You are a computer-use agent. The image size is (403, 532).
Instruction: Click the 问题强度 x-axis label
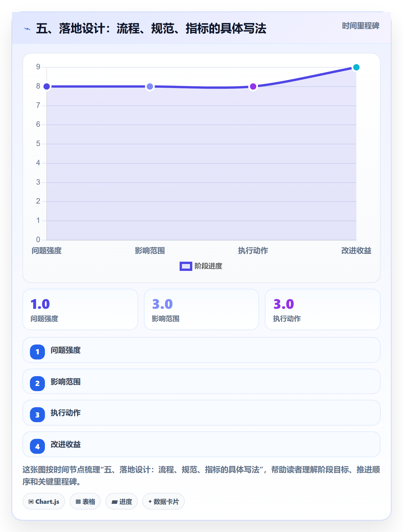click(x=47, y=251)
